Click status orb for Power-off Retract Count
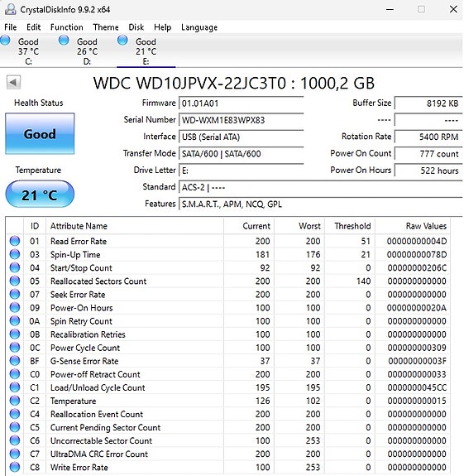The height and width of the screenshot is (476, 464). [x=15, y=374]
